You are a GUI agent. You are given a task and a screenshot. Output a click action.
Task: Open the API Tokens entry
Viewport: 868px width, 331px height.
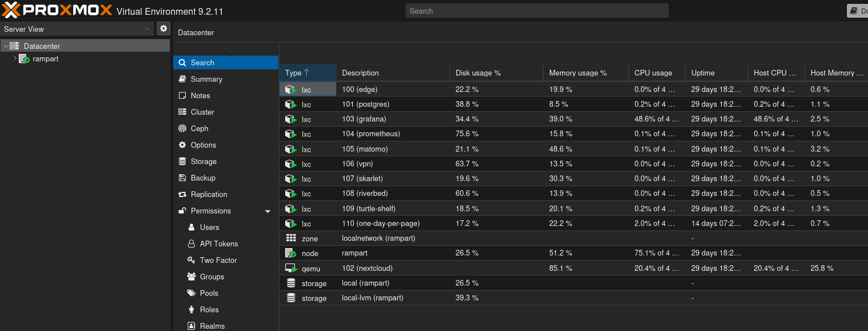click(226, 244)
